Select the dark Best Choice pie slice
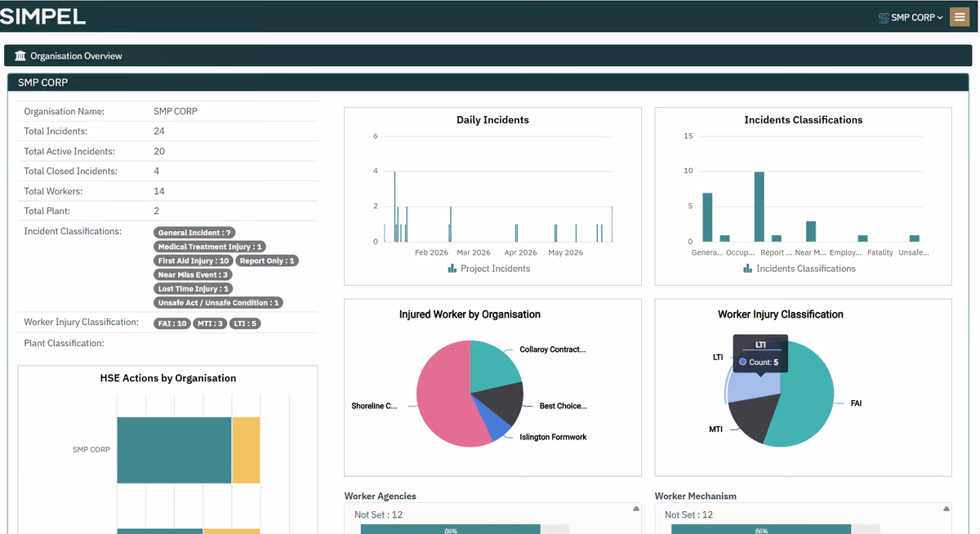This screenshot has width=980, height=534. 500,402
